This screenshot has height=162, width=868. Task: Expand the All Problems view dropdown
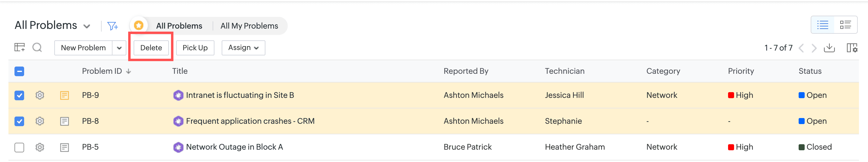click(x=87, y=26)
